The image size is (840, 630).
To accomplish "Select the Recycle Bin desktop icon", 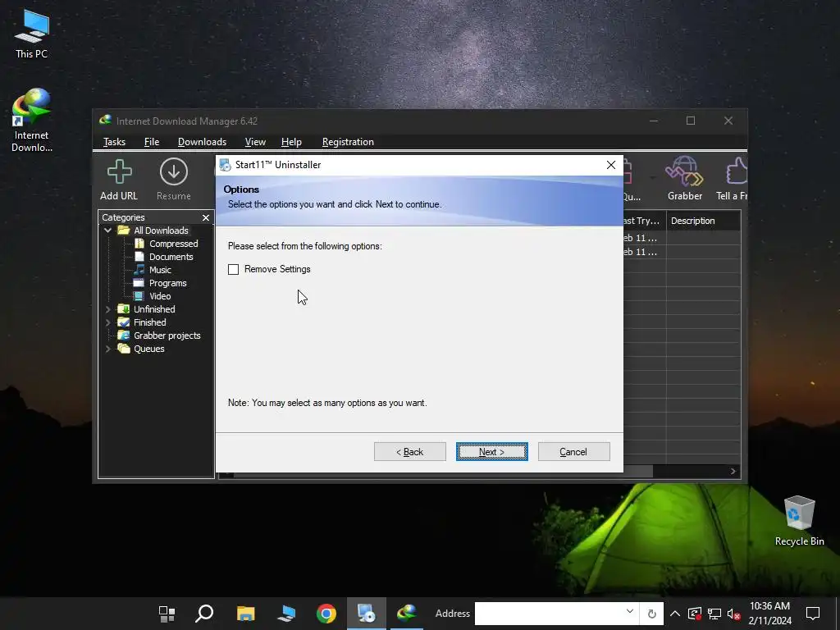I will [x=799, y=521].
